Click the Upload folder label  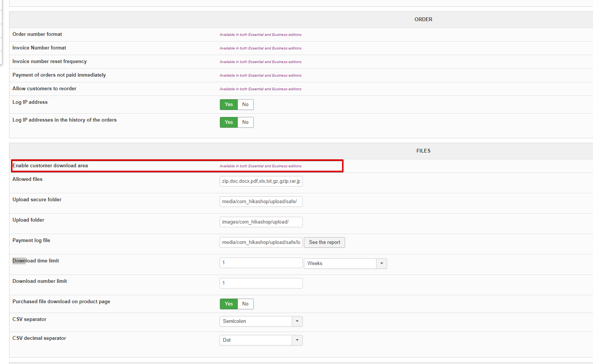pos(28,220)
